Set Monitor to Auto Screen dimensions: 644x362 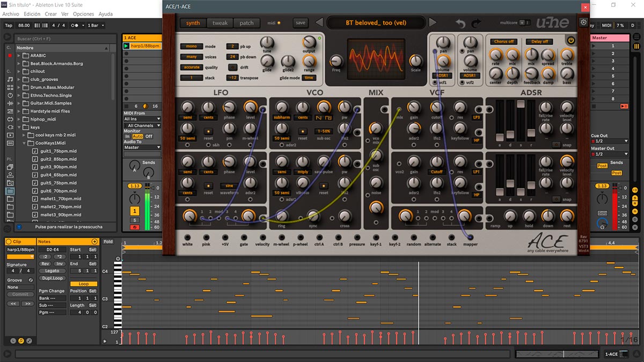pos(137,137)
